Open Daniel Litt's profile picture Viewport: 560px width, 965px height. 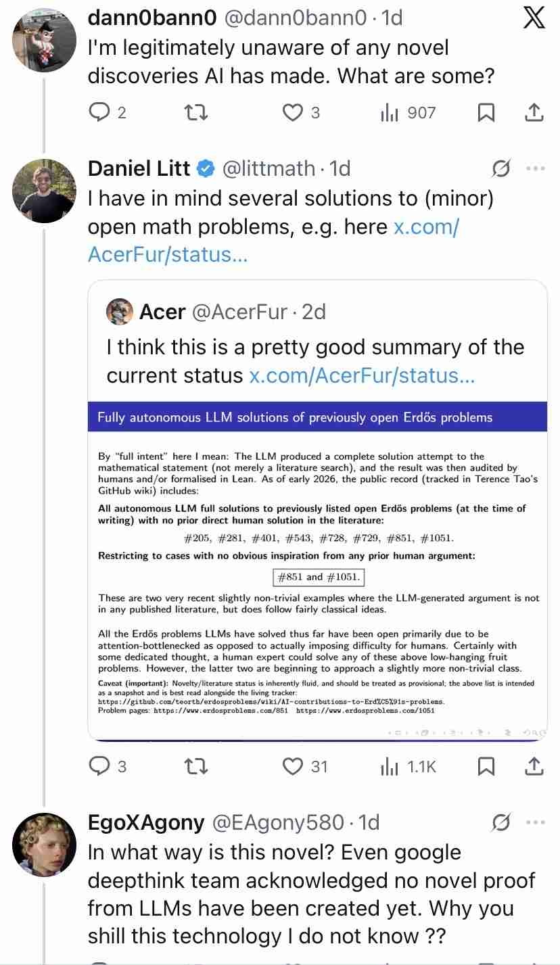45,191
